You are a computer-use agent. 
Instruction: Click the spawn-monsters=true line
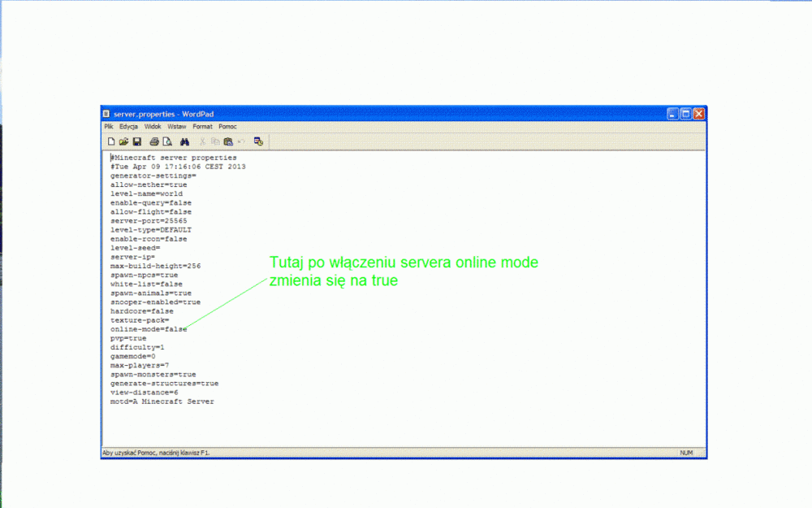pyautogui.click(x=153, y=374)
